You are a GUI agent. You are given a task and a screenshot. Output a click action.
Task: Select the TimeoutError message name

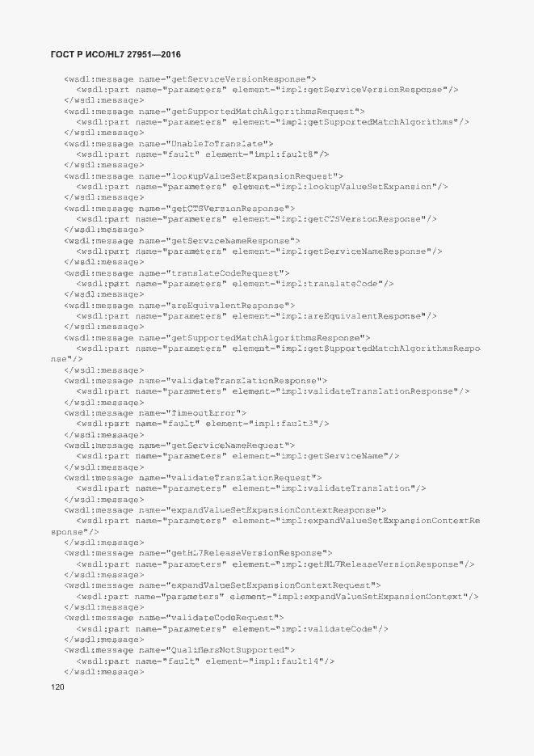[204, 412]
